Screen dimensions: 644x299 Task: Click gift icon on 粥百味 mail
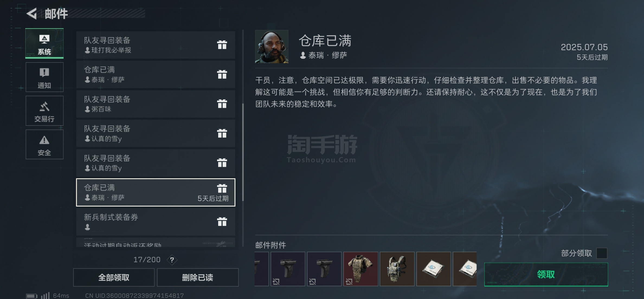click(x=222, y=104)
